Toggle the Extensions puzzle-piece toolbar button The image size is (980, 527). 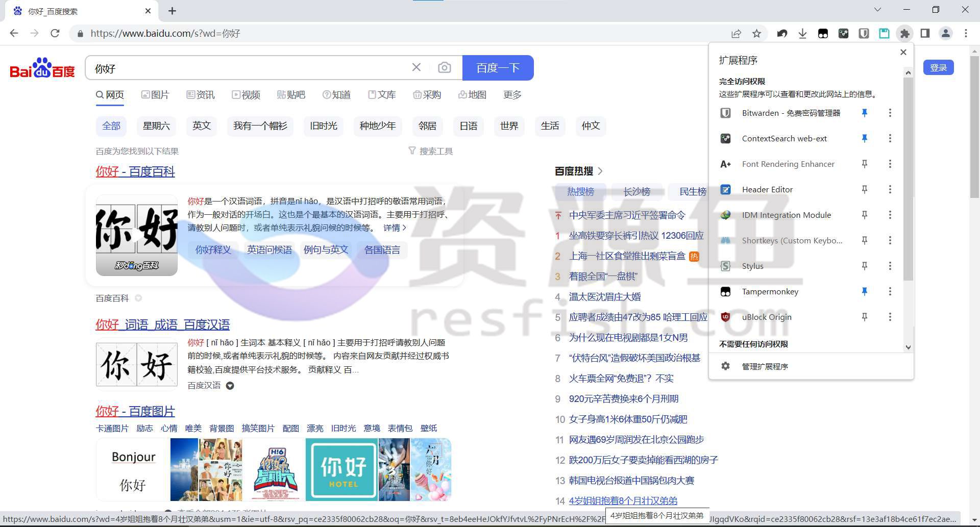coord(904,34)
